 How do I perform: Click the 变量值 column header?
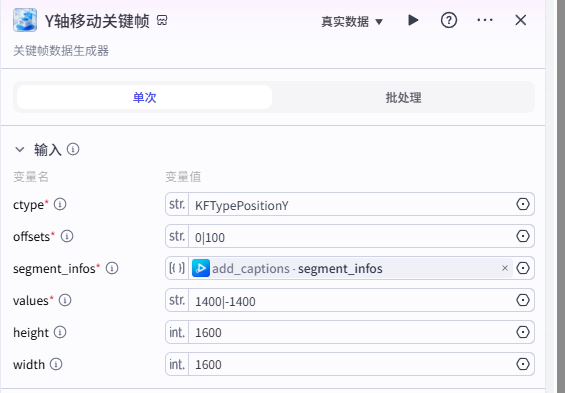(183, 177)
